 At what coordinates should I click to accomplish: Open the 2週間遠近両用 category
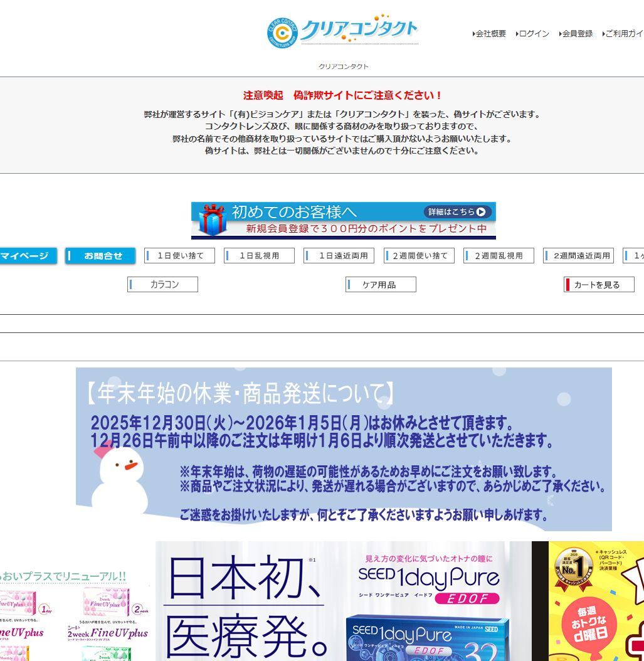[x=578, y=256]
